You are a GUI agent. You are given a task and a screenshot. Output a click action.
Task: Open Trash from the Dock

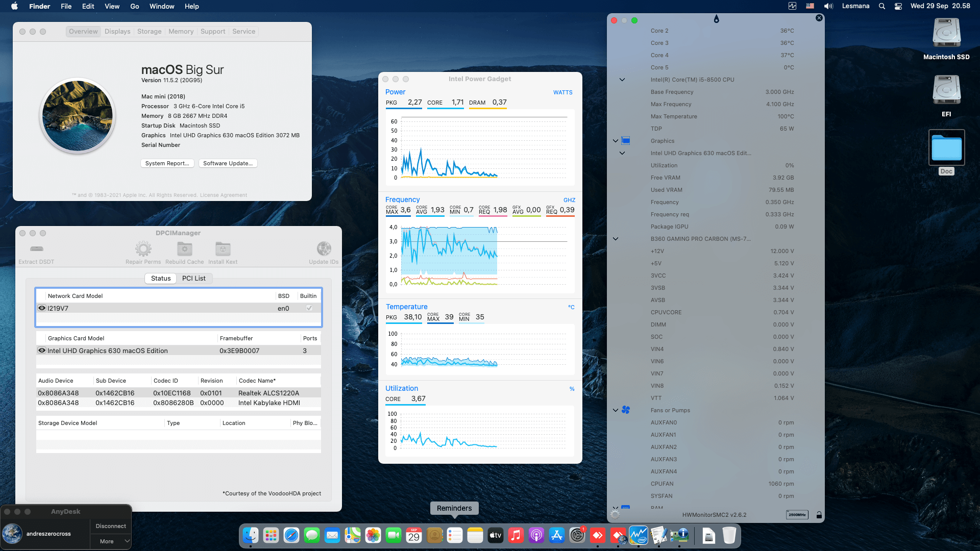coord(729,535)
